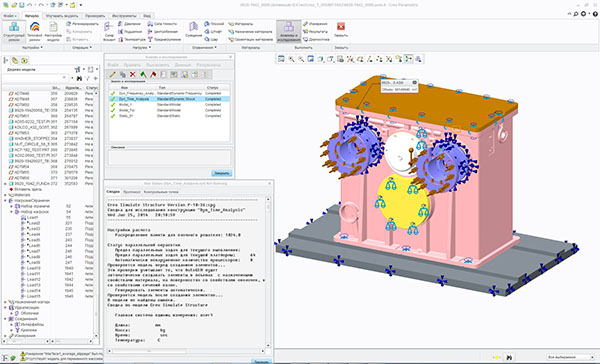Select the Dyn_Frequency analysis row
Viewport: 600px width, 364px height.
click(x=169, y=93)
